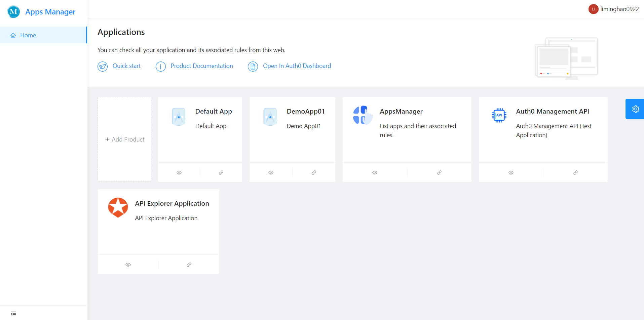Click the DemoApp01 card icon

coord(270,117)
